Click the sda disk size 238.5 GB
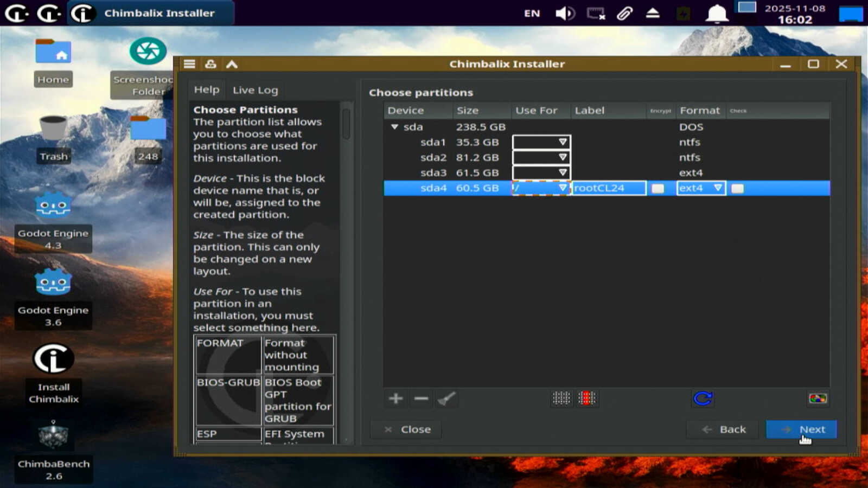Image resolution: width=868 pixels, height=488 pixels. point(481,127)
